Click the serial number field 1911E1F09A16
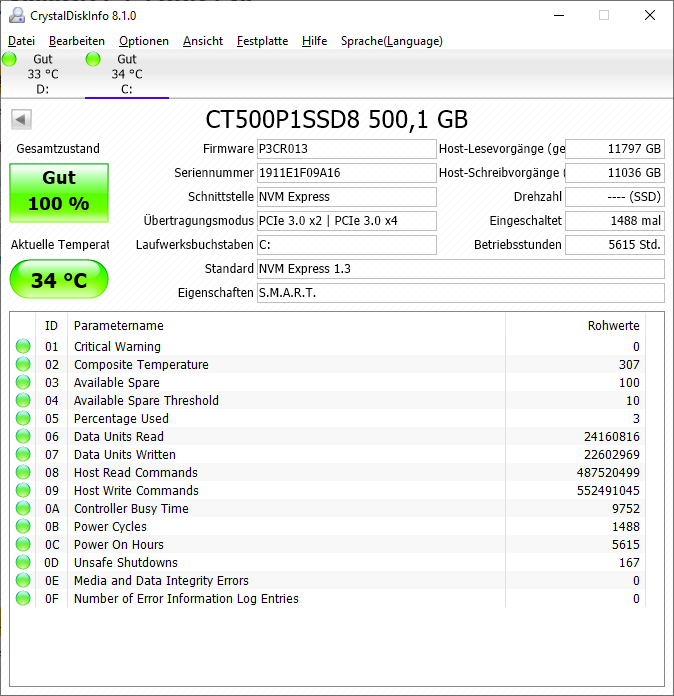The width and height of the screenshot is (674, 696). 347,173
